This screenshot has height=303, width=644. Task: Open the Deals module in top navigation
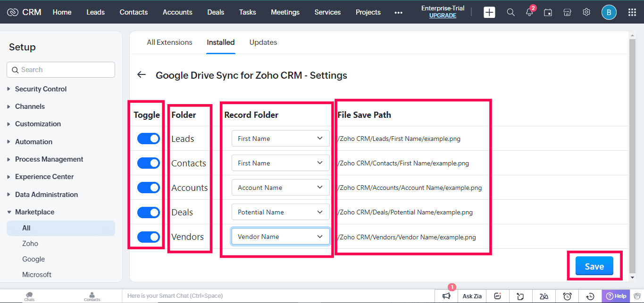pyautogui.click(x=216, y=12)
